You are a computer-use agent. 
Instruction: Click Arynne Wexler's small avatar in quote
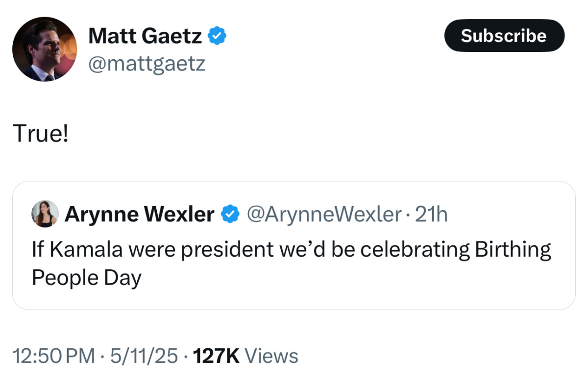click(x=45, y=214)
